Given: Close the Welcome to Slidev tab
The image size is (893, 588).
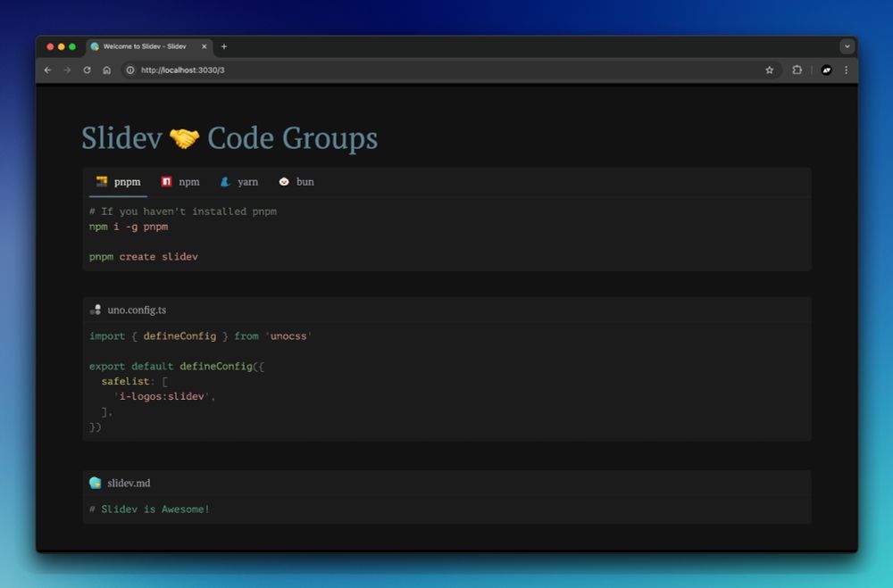Looking at the screenshot, I should click(x=204, y=46).
